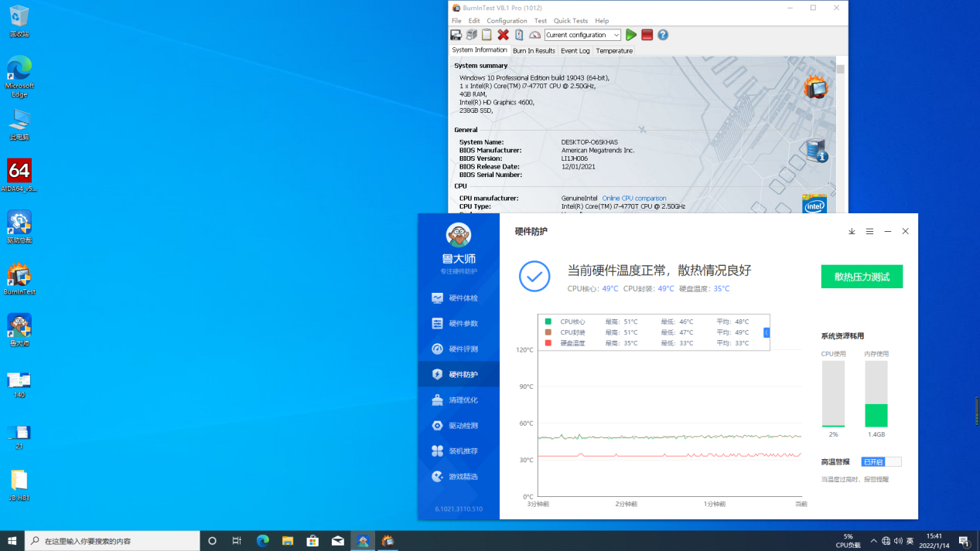Open the Configuration menu in BurnInTest
The image size is (980, 551).
point(507,21)
